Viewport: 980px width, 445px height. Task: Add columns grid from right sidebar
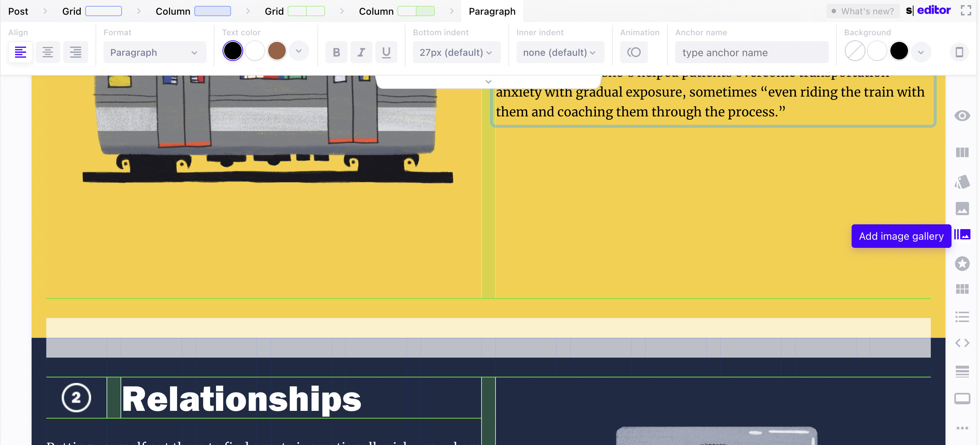pos(962,152)
